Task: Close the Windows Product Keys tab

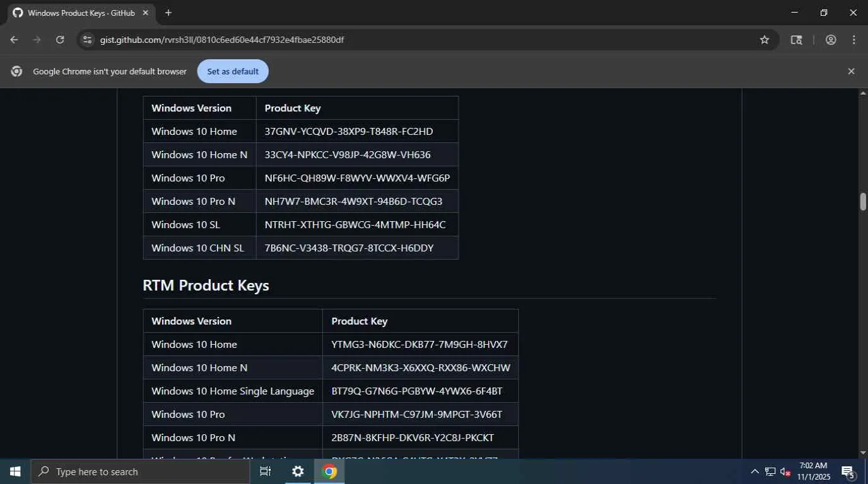Action: [146, 13]
